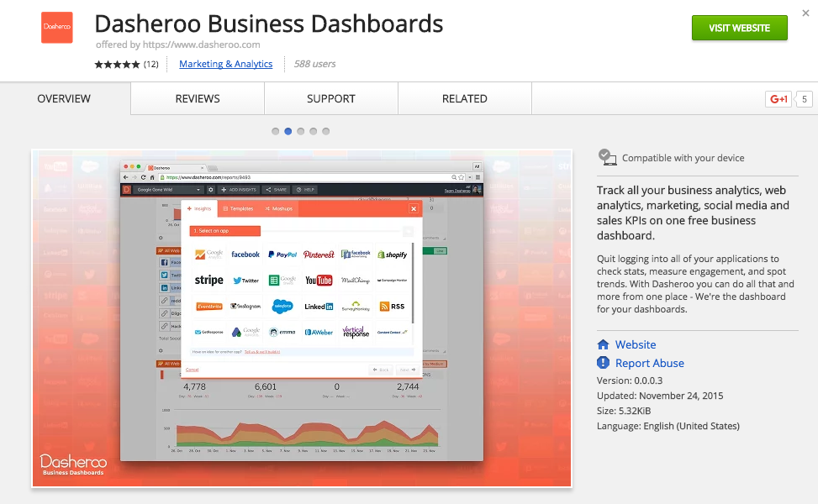Select the Instagram app icon
818x504 pixels.
245,306
